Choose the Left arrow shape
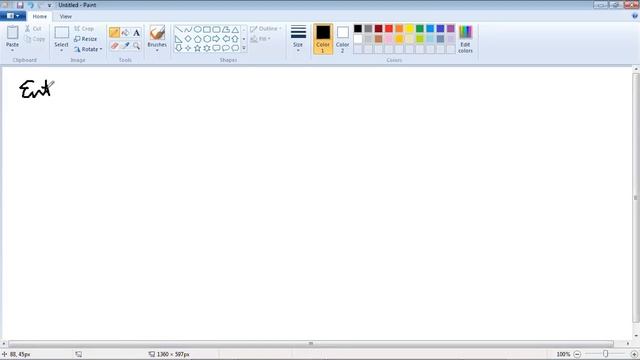 (226, 39)
